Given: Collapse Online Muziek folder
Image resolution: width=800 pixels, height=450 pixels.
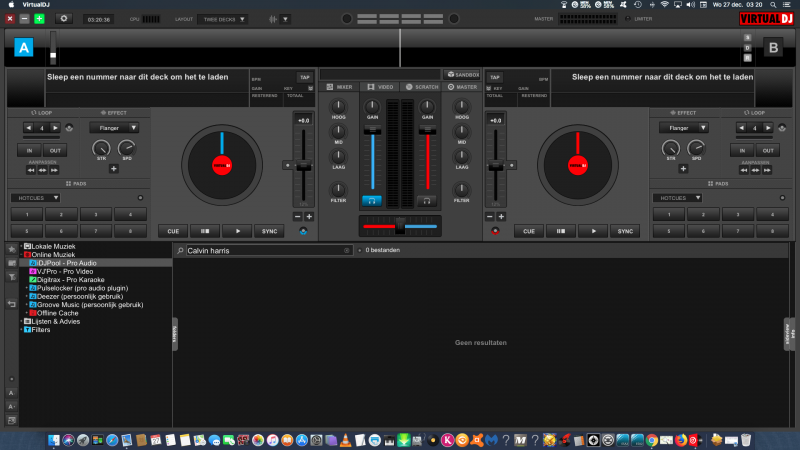Looking at the screenshot, I should pyautogui.click(x=22, y=255).
